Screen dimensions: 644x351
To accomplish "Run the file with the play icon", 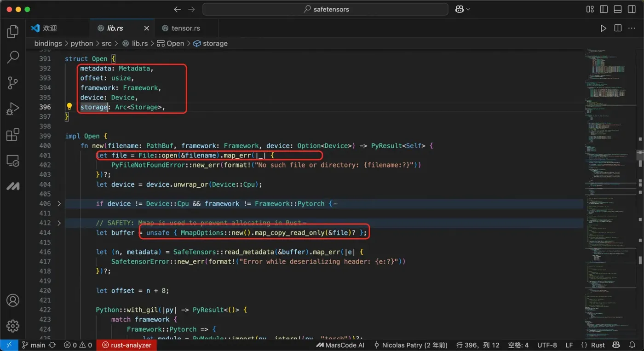I will (604, 28).
